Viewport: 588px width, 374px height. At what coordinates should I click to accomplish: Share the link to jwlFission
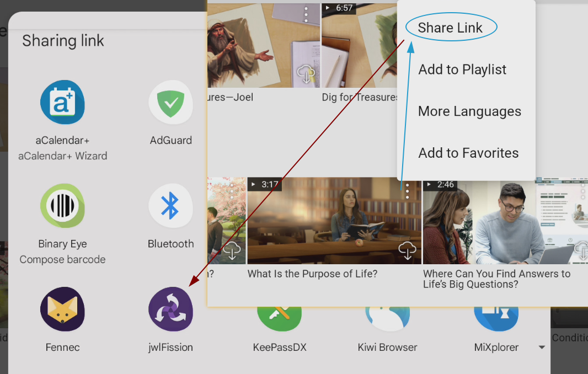pos(170,309)
